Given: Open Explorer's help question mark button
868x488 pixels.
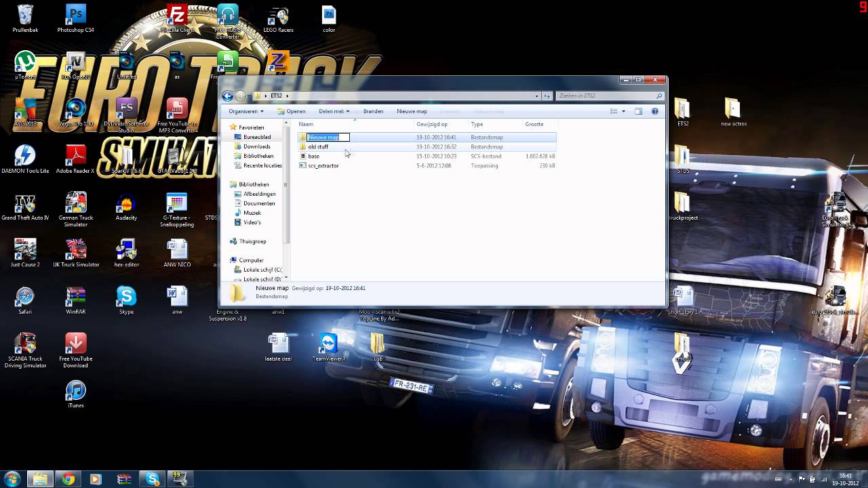Looking at the screenshot, I should click(655, 111).
